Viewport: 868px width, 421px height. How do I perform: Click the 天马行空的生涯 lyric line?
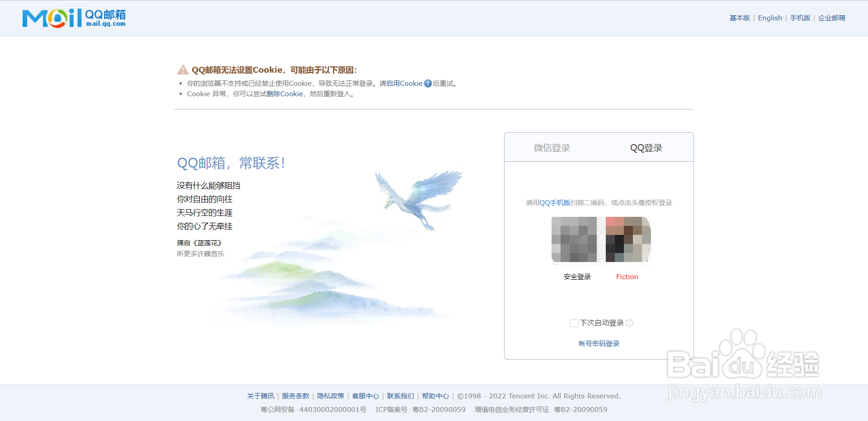pos(205,213)
